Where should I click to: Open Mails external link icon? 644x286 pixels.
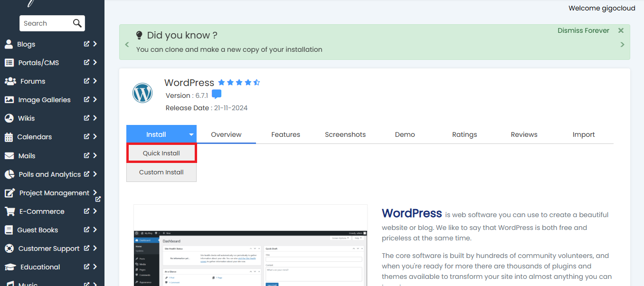[x=86, y=155]
